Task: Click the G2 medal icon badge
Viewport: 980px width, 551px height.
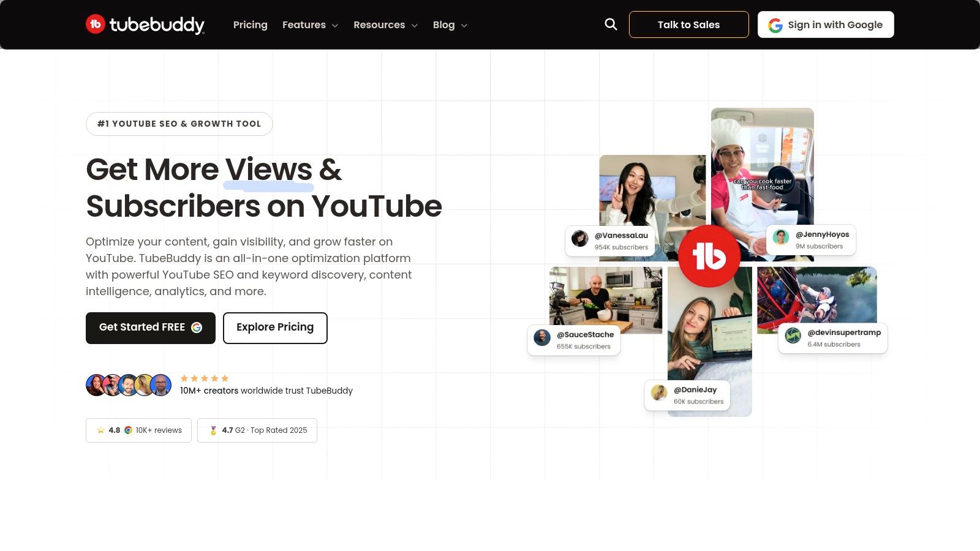Action: click(x=213, y=430)
